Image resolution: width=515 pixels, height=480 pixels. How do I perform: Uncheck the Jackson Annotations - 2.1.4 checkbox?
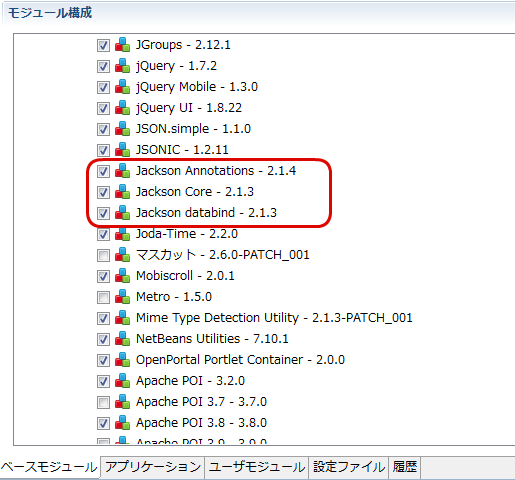[x=103, y=172]
